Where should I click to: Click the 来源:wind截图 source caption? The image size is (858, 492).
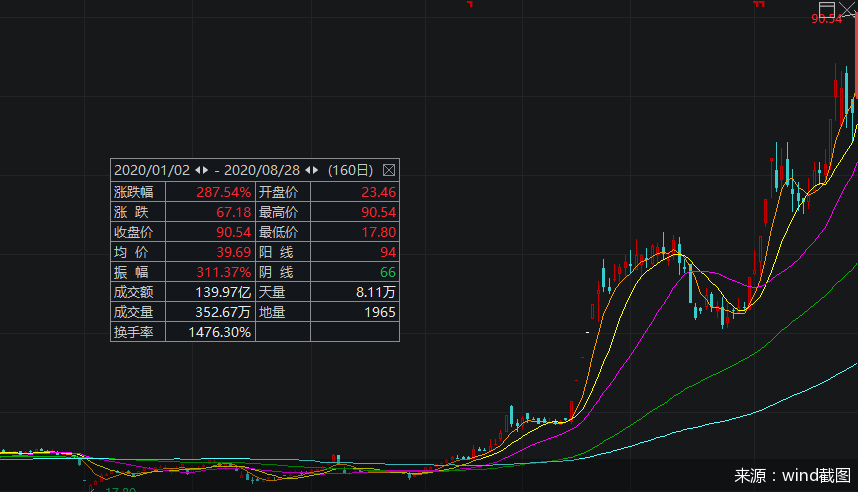pyautogui.click(x=792, y=475)
